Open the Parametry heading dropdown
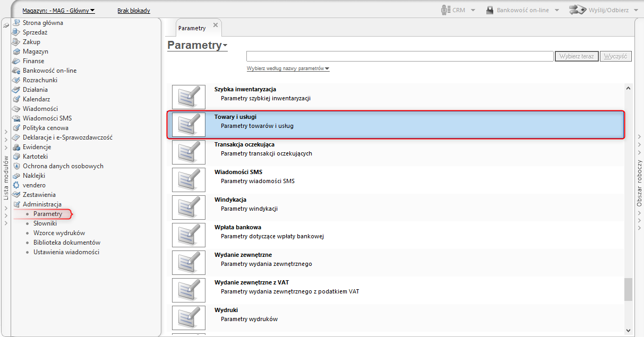Viewport: 644px width, 337px height. (x=198, y=45)
